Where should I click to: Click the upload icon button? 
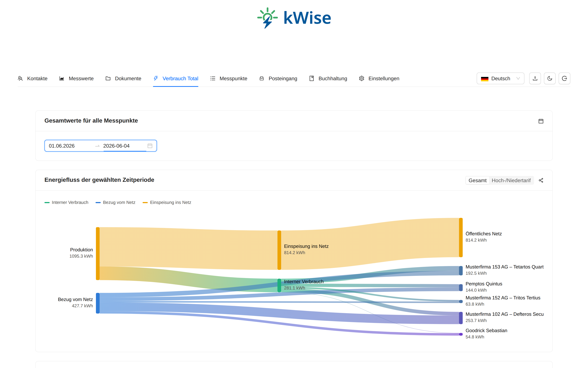535,78
